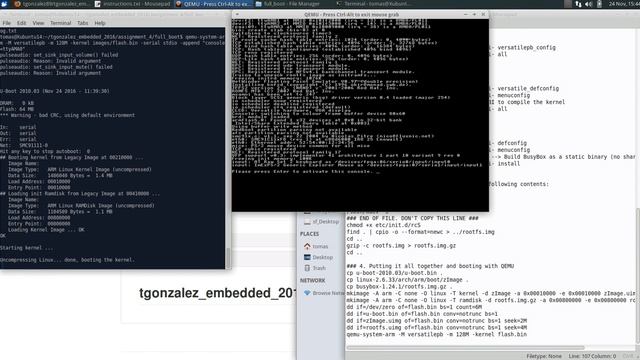Switch to full_boot File Manager in the taskbar
This screenshot has height=360, width=640.
click(x=288, y=4)
